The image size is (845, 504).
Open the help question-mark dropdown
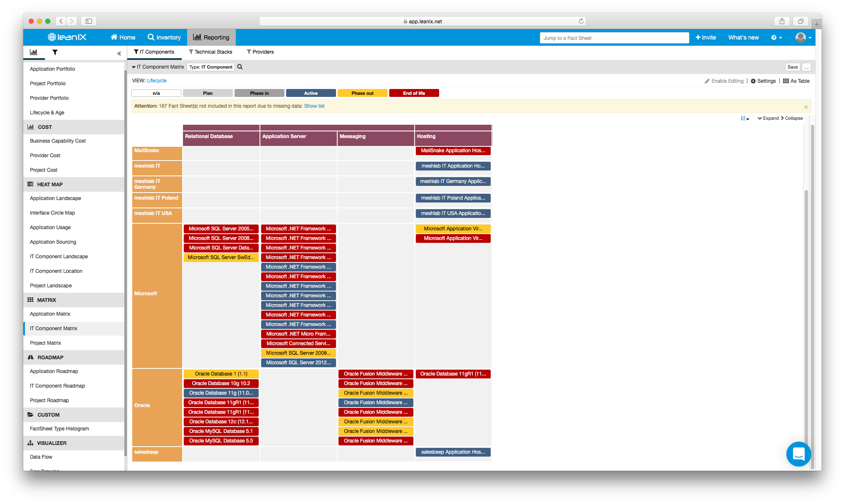coord(776,37)
